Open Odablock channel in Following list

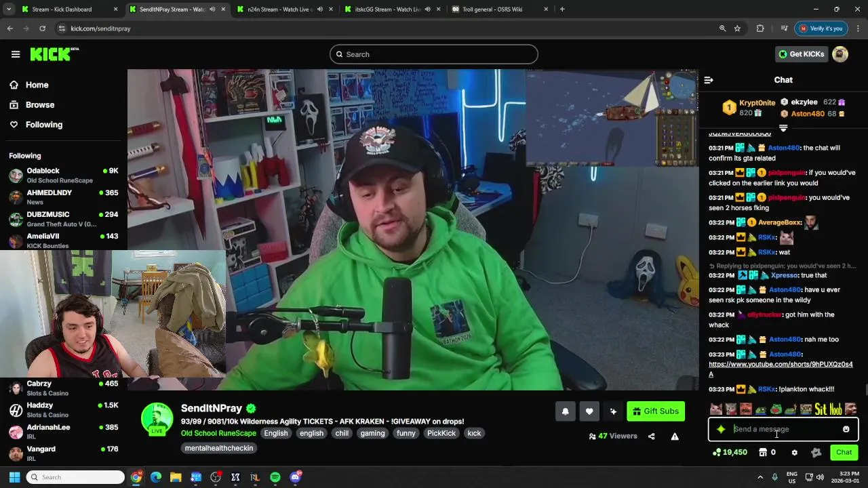64,176
